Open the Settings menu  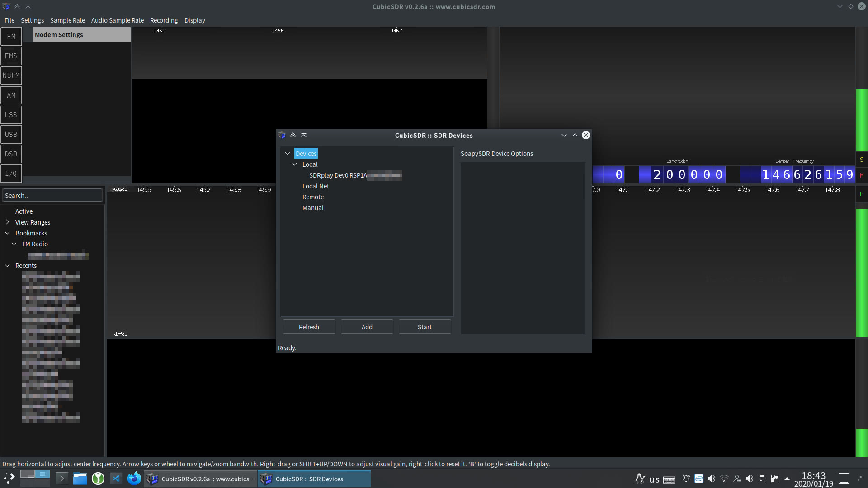point(33,20)
